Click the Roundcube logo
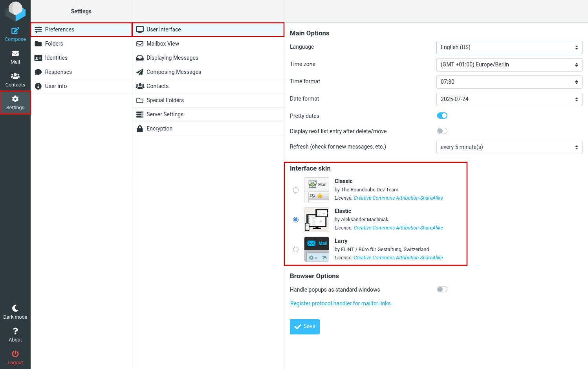 click(15, 11)
